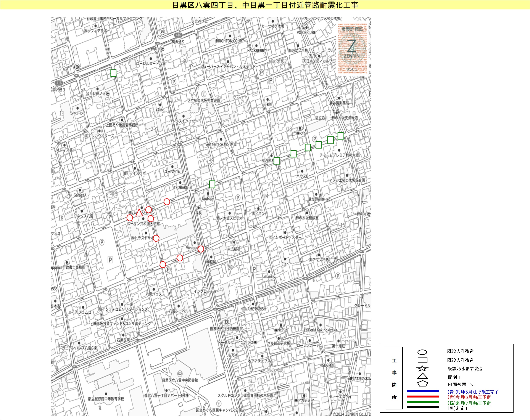Click the (赤)今月(6月)施工予定 label

(x=469, y=397)
